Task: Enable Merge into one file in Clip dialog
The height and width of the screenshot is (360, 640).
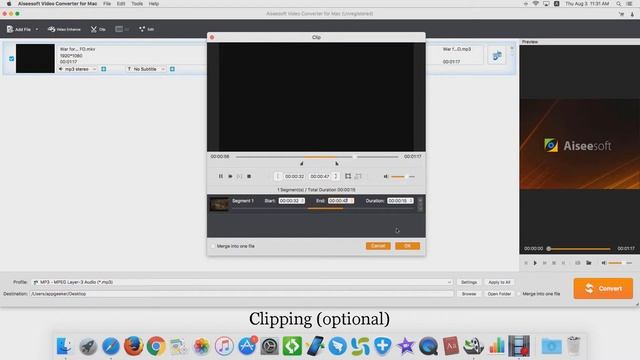Action: 213,246
